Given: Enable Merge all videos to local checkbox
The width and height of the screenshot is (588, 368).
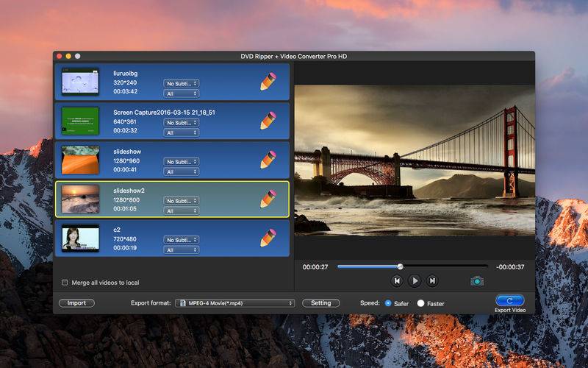Looking at the screenshot, I should [x=65, y=283].
